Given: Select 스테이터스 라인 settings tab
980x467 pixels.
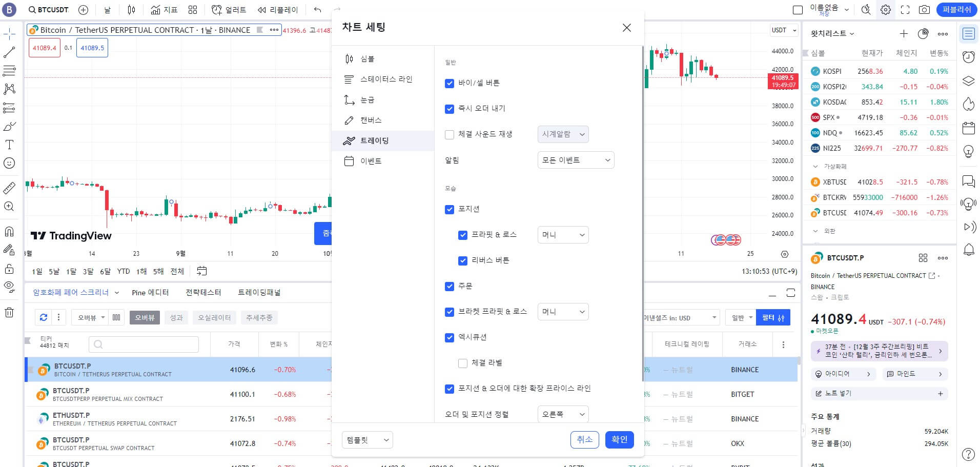Looking at the screenshot, I should click(x=383, y=79).
